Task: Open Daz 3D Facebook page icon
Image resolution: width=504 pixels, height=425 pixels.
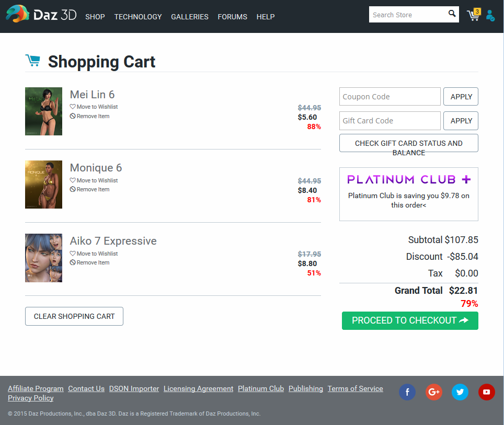Action: click(x=407, y=392)
